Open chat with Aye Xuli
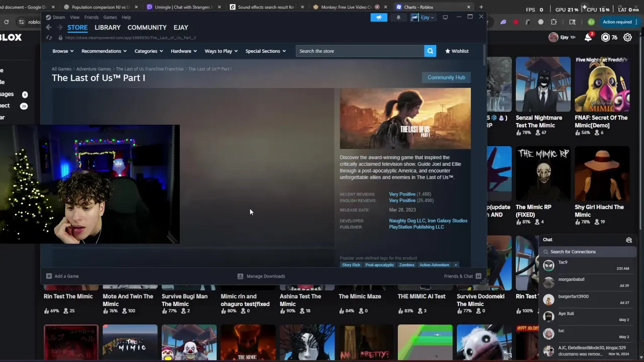 pos(587,316)
